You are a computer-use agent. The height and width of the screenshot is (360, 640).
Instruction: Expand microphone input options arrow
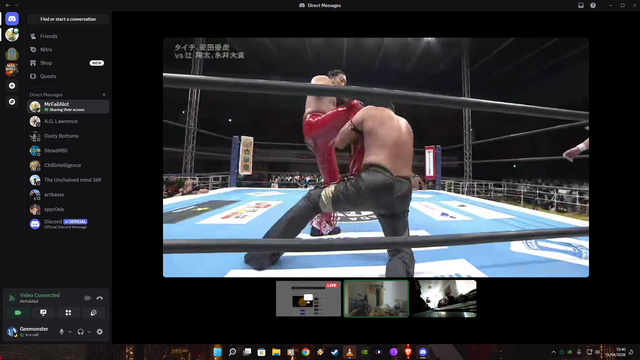pos(70,332)
